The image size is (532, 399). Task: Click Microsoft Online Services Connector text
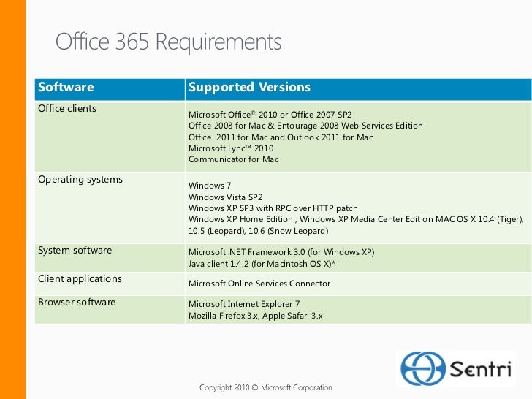259,284
